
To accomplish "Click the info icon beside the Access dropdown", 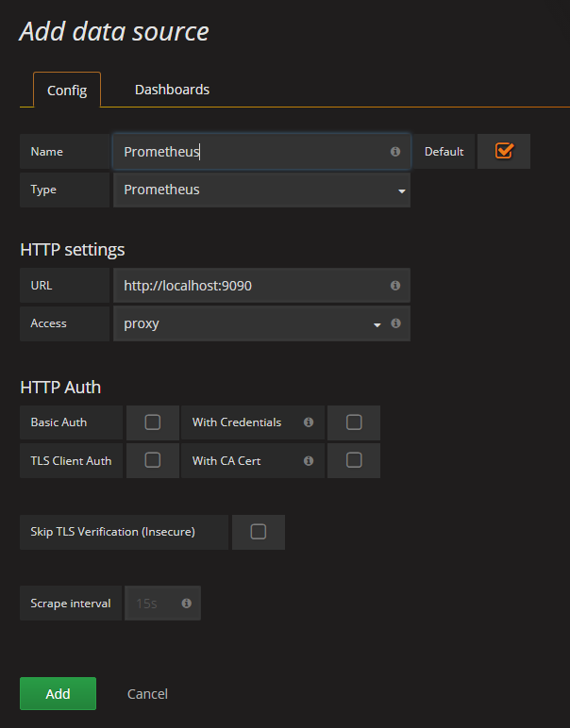I will click(x=395, y=323).
